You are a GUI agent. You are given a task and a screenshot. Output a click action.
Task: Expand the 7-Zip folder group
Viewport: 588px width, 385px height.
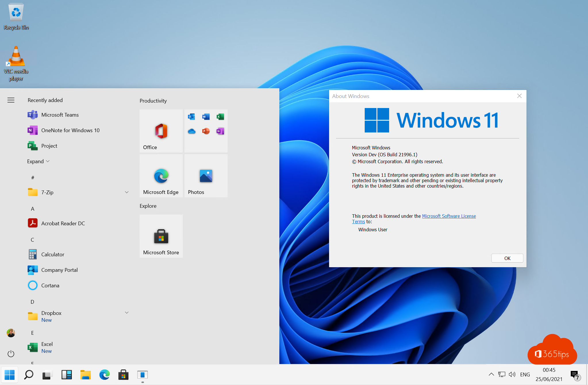(x=126, y=192)
